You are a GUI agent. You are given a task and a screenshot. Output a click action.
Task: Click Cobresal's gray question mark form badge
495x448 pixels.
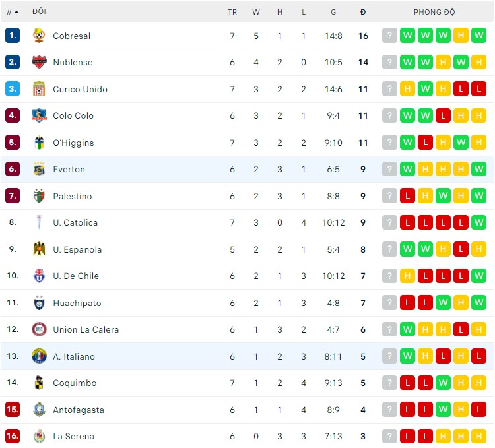click(389, 36)
